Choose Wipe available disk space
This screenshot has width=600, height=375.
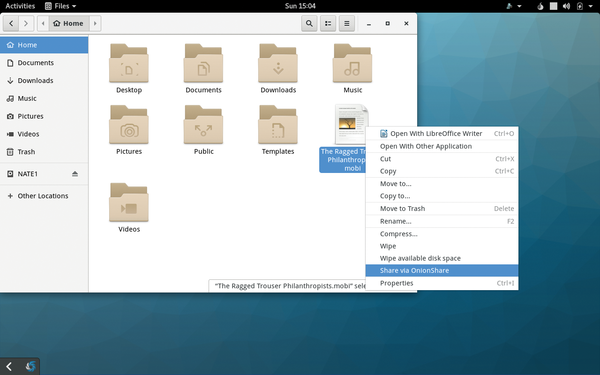tap(442, 258)
